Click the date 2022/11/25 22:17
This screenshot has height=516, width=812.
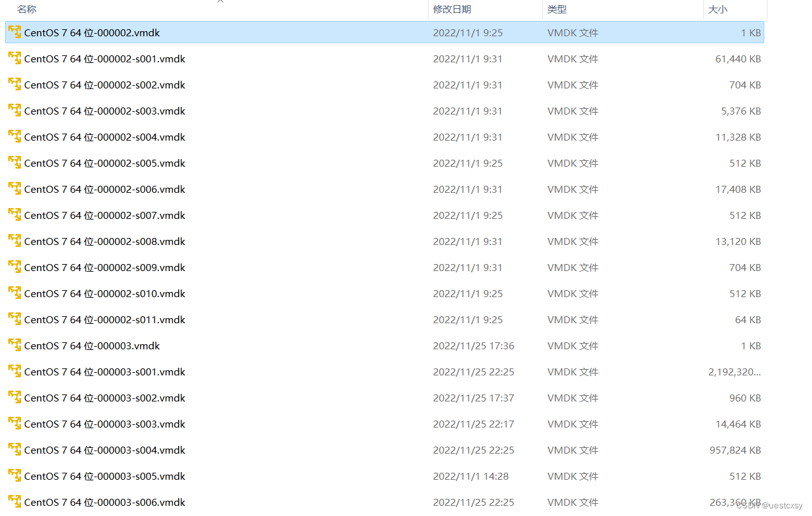click(474, 424)
